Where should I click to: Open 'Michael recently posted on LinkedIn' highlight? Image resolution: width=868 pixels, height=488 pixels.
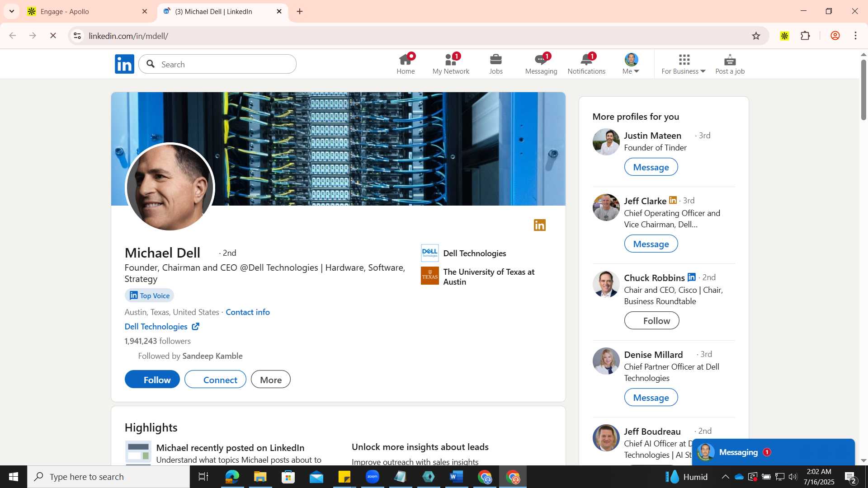[x=230, y=448]
